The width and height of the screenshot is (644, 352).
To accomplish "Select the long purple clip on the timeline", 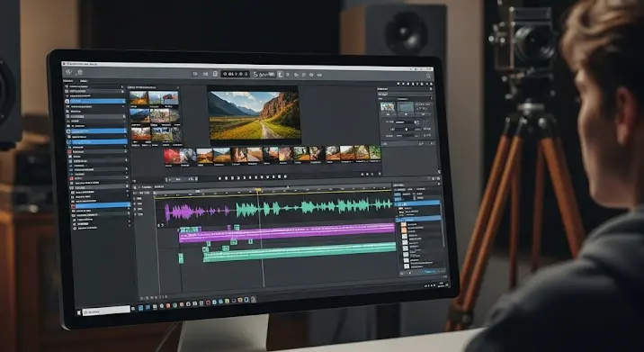I will click(x=287, y=233).
